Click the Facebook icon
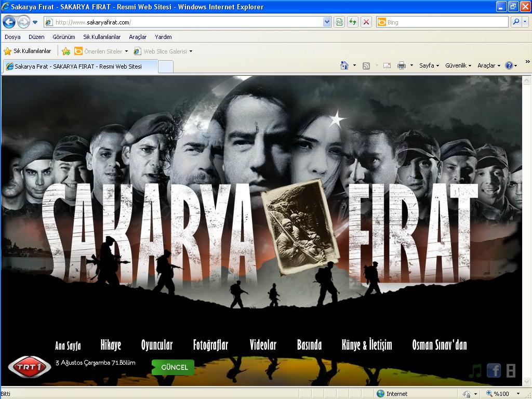The image size is (532, 399). [x=494, y=370]
